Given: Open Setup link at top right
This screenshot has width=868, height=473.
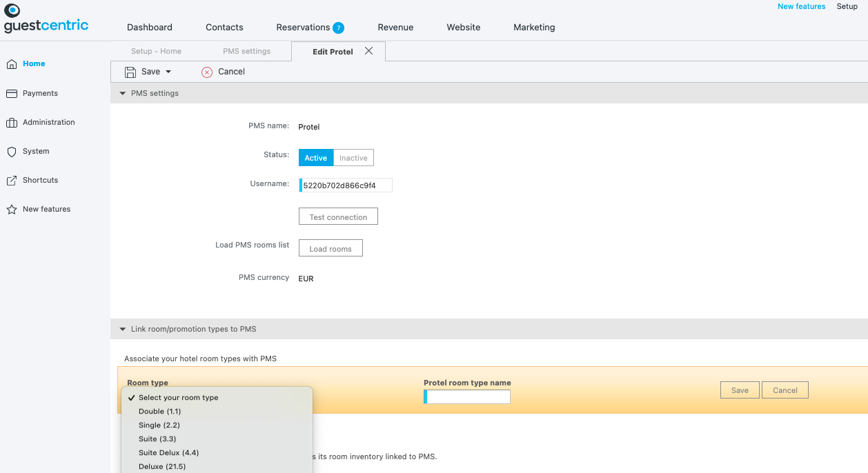Looking at the screenshot, I should (847, 6).
